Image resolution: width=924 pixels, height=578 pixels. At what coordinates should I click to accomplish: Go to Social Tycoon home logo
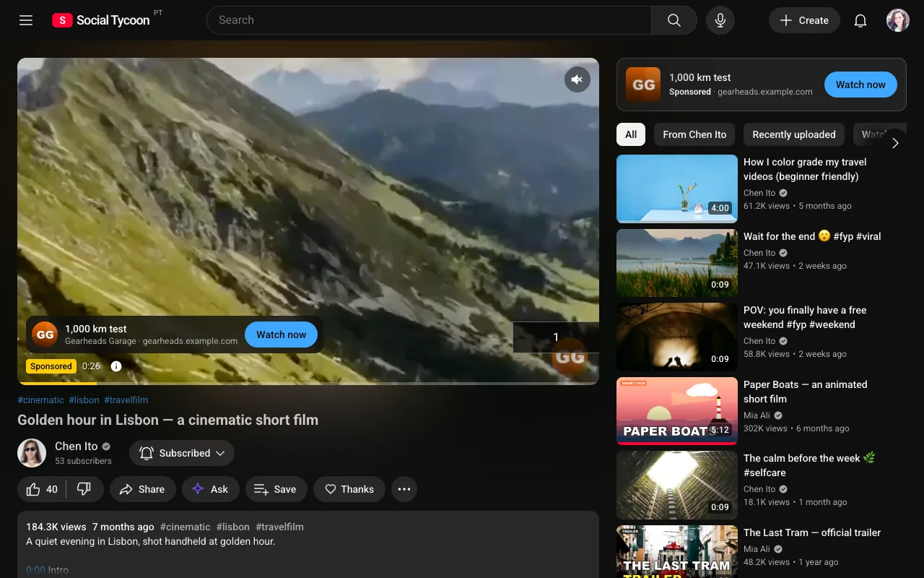tap(101, 20)
